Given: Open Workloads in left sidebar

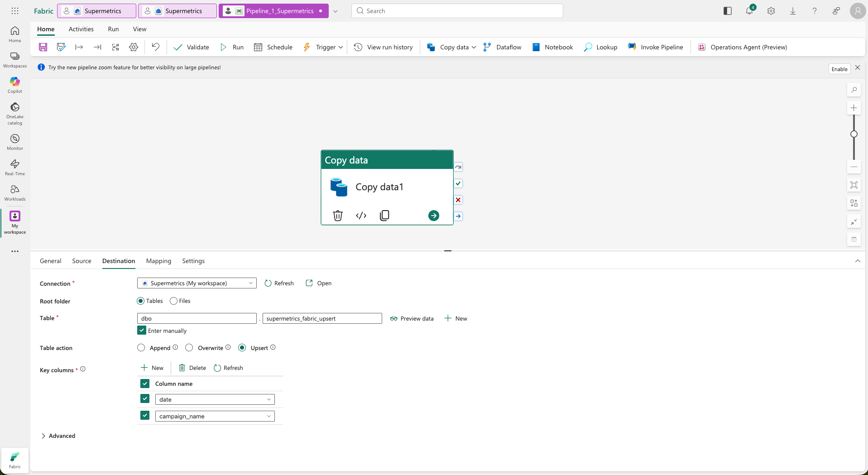Looking at the screenshot, I should tap(15, 193).
